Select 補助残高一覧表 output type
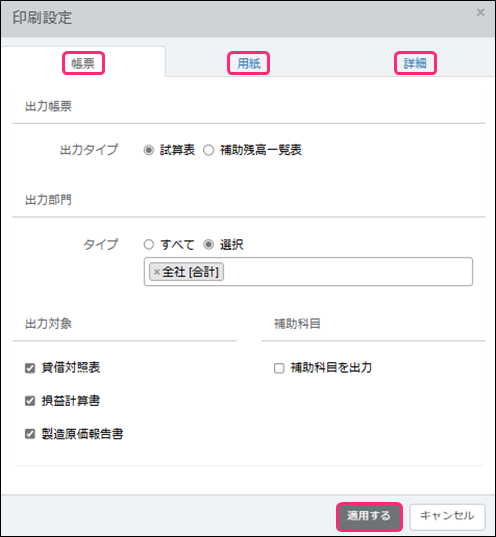The image size is (496, 537). tap(209, 150)
